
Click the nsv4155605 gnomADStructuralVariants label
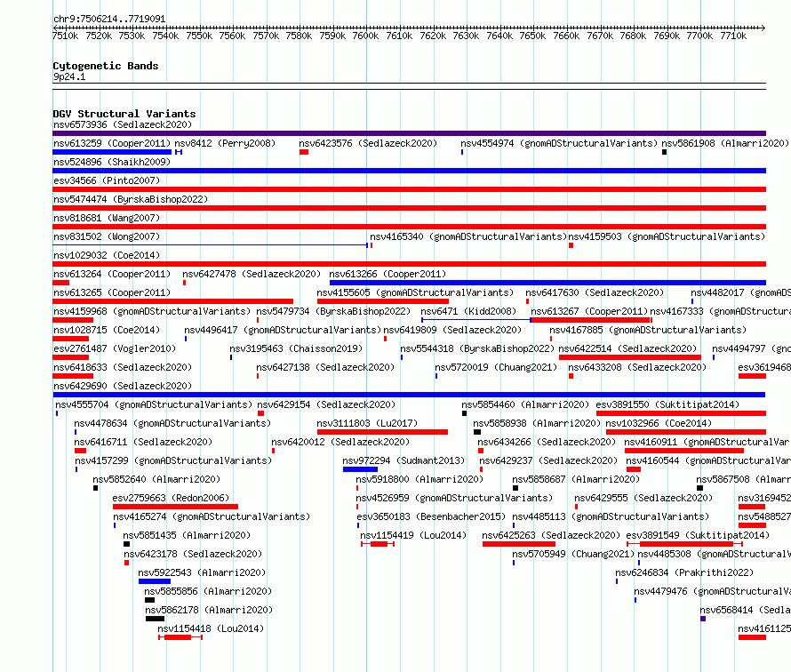point(415,292)
